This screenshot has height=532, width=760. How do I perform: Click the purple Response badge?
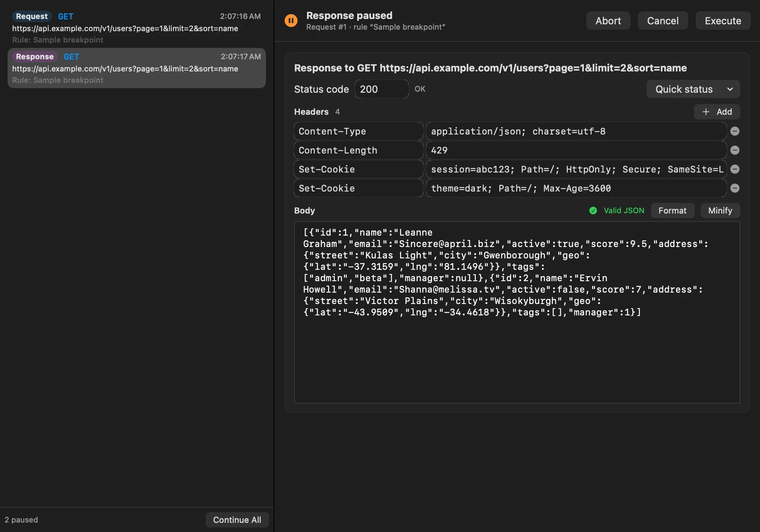[35, 57]
